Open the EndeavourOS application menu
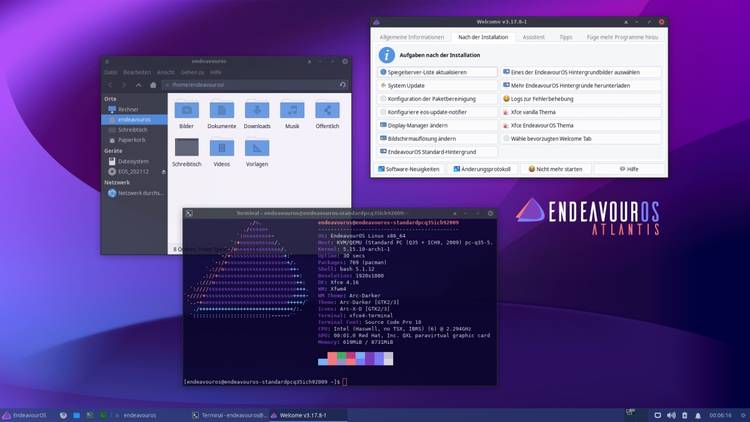Image resolution: width=750 pixels, height=422 pixels. pos(25,415)
